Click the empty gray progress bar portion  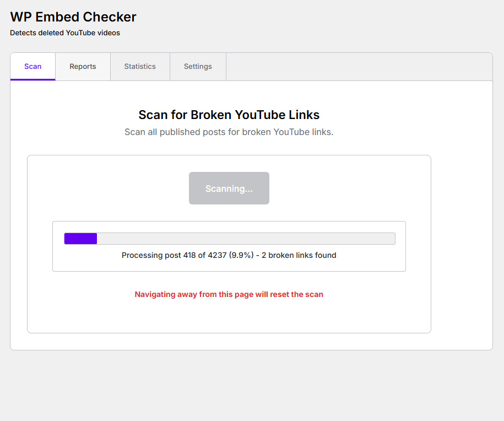(246, 239)
